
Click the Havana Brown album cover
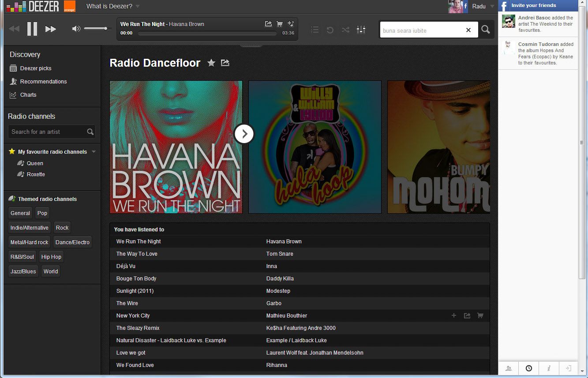pyautogui.click(x=176, y=147)
